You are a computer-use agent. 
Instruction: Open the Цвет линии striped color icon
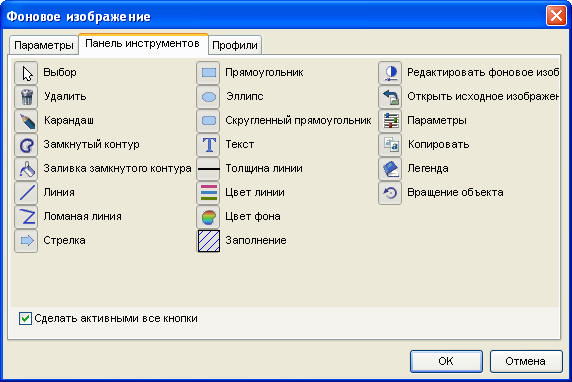[x=208, y=193]
